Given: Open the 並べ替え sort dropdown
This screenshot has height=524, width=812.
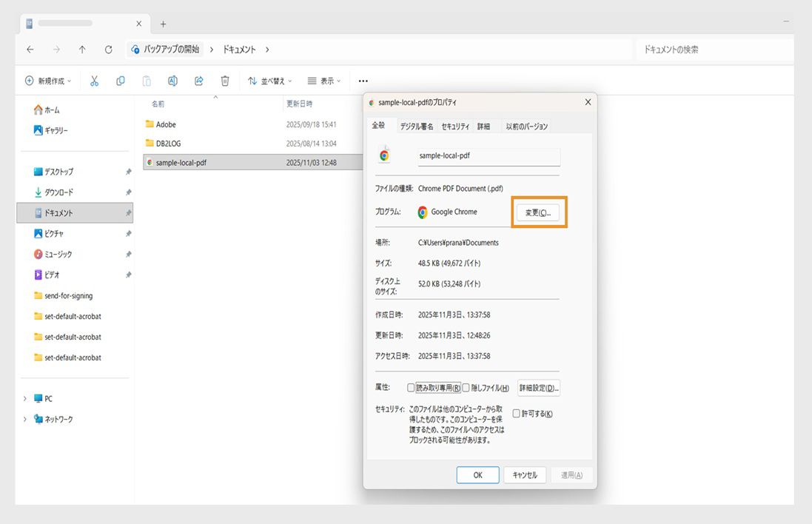Looking at the screenshot, I should (270, 81).
